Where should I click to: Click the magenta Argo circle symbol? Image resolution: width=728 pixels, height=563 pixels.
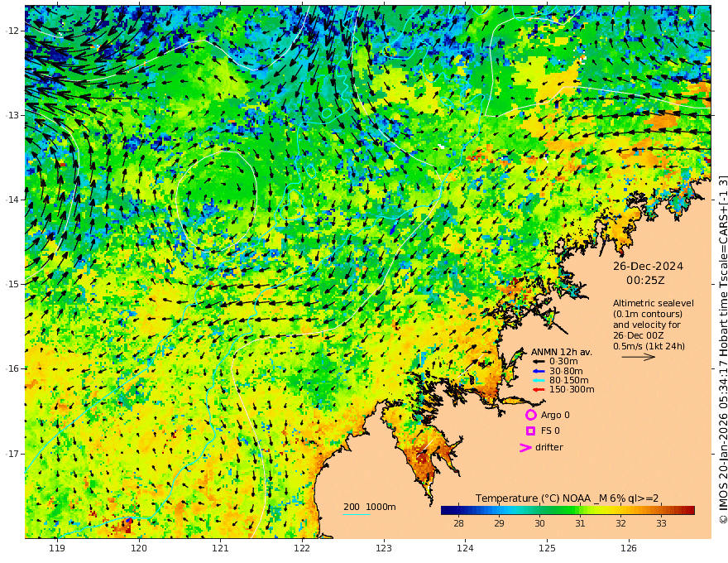(530, 415)
